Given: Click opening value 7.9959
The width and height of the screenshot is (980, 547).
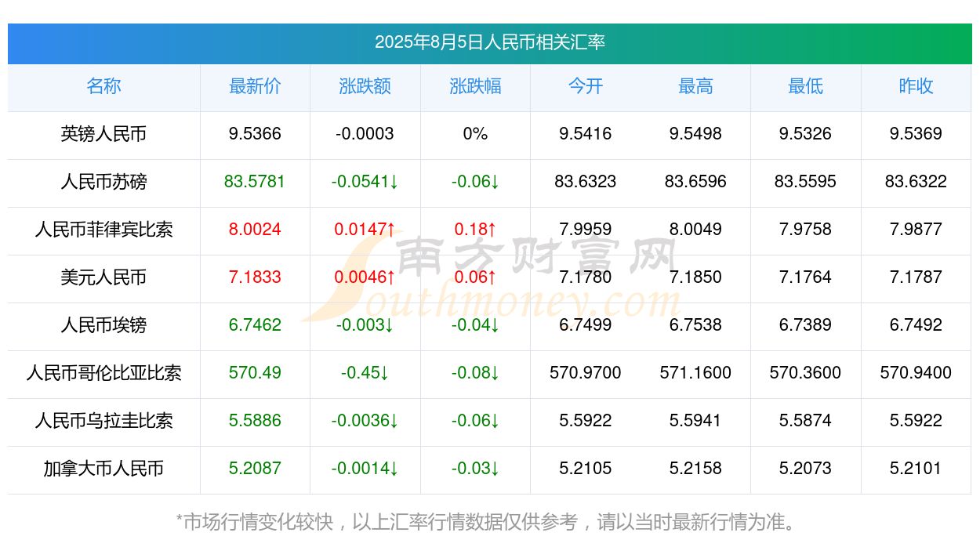Looking at the screenshot, I should click(586, 230).
